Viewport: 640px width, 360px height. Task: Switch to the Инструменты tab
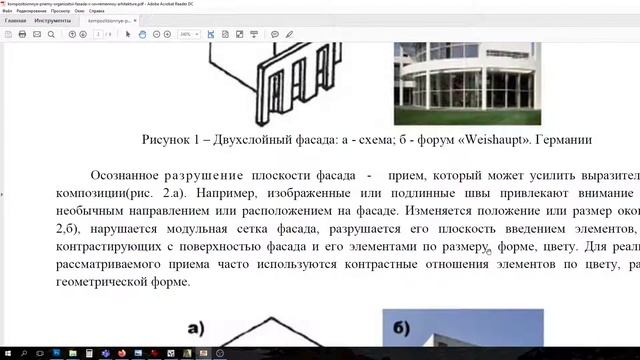coord(52,20)
